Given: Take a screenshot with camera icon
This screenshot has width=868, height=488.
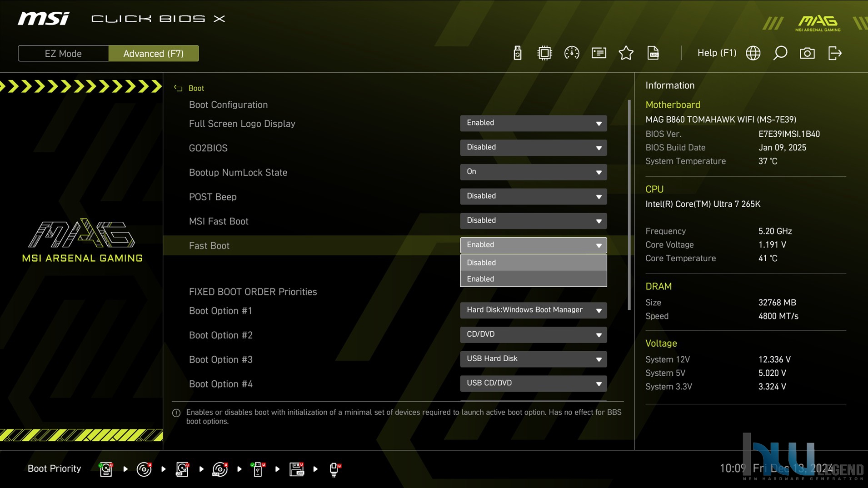Looking at the screenshot, I should pos(808,53).
